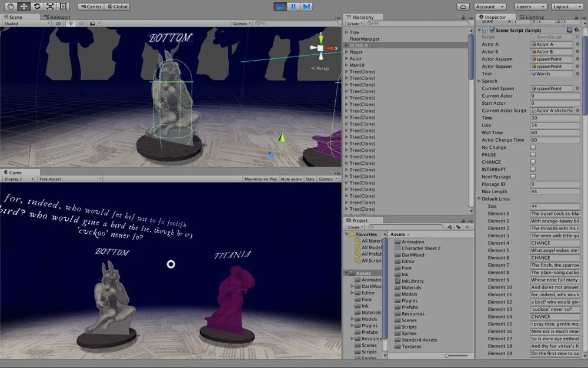The image size is (588, 368).
Task: Click the Project search-by-type icon
Action: (450, 227)
